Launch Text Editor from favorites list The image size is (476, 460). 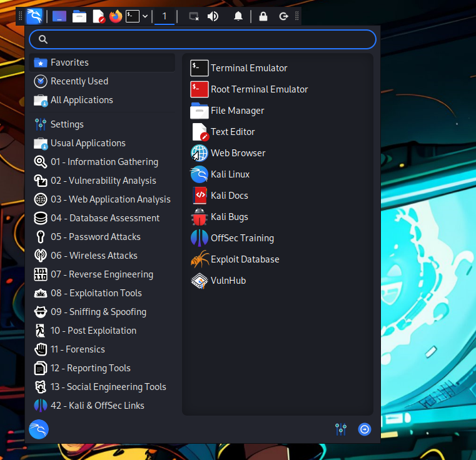tap(278, 132)
